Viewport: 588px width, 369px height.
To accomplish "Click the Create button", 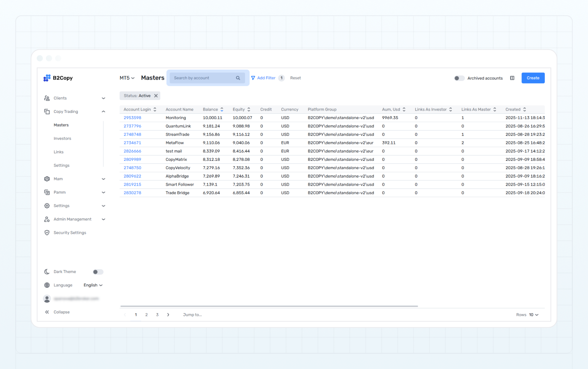I will (533, 78).
